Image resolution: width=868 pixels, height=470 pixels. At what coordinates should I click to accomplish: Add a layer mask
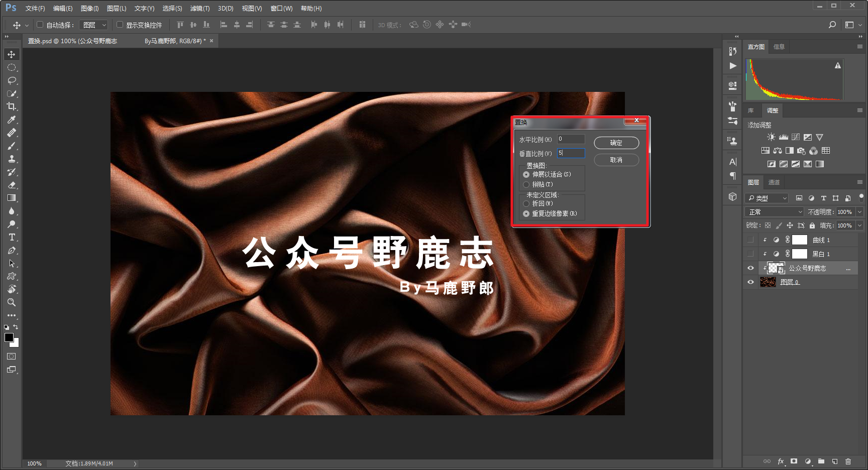point(794,461)
